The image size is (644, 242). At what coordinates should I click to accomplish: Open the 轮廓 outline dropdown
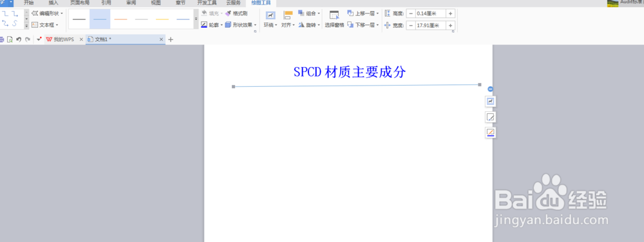[212, 25]
